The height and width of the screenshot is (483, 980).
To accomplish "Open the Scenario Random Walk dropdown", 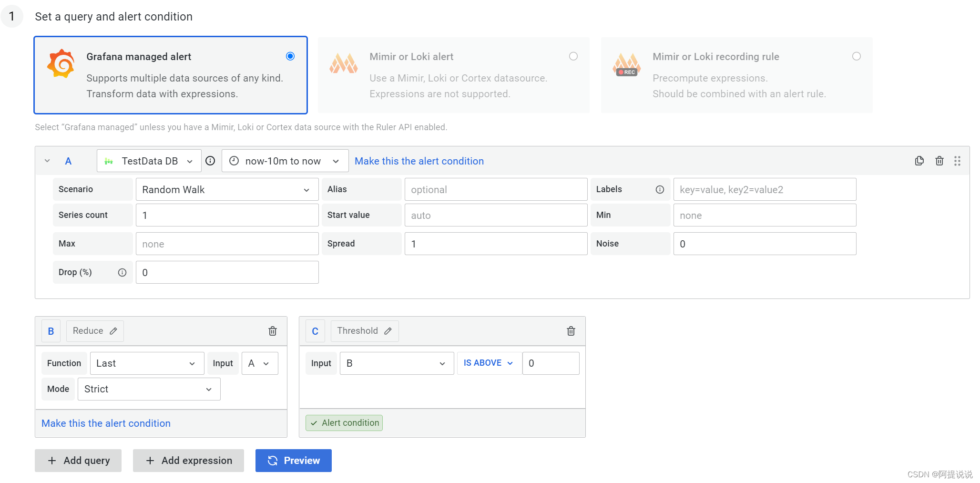I will (x=227, y=189).
